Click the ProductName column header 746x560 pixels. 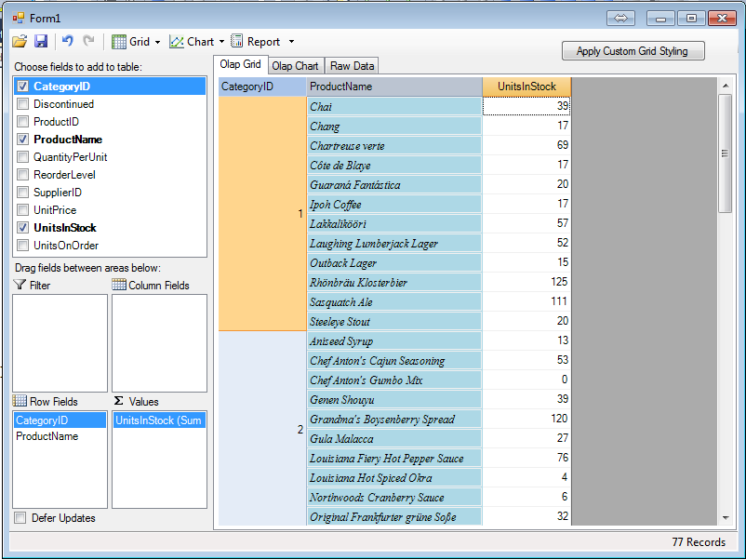[x=394, y=87]
